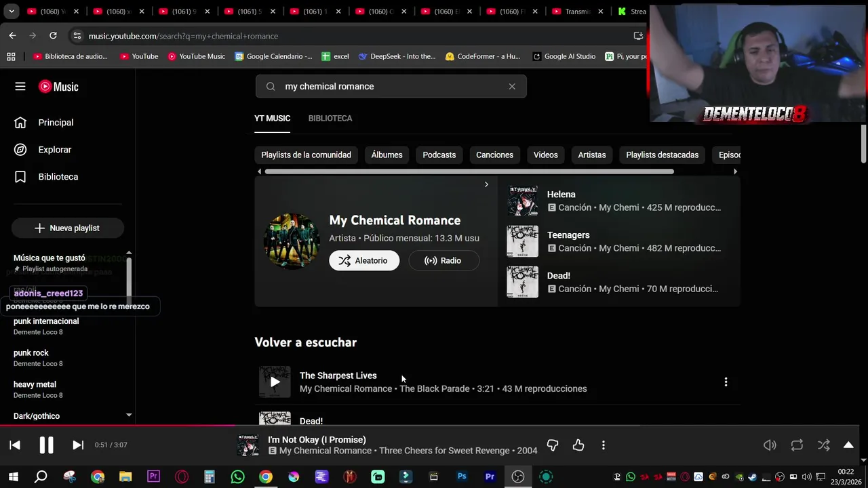The height and width of the screenshot is (488, 868).
Task: Play the song Teenagers
Action: coord(568,235)
